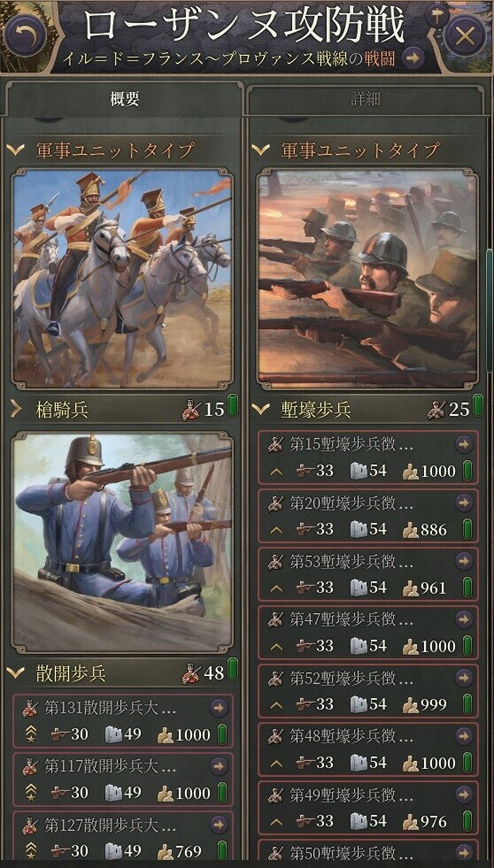Collapse left 軍事ユニットタイプ section
Screen dimensions: 494x868
point(16,150)
